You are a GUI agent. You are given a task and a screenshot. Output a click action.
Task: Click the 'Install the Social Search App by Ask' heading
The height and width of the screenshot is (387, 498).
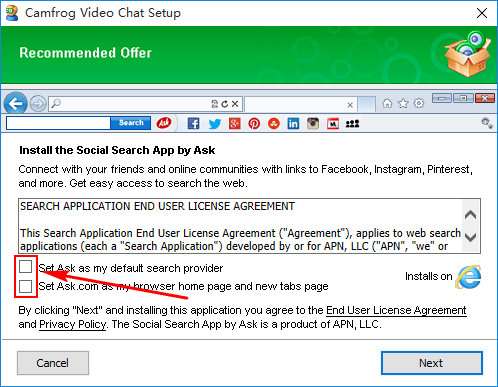pos(117,150)
